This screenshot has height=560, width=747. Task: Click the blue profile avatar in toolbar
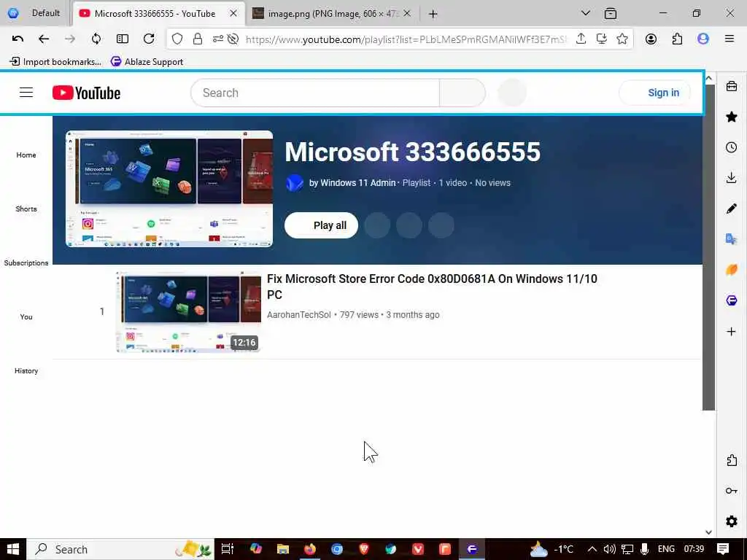703,39
